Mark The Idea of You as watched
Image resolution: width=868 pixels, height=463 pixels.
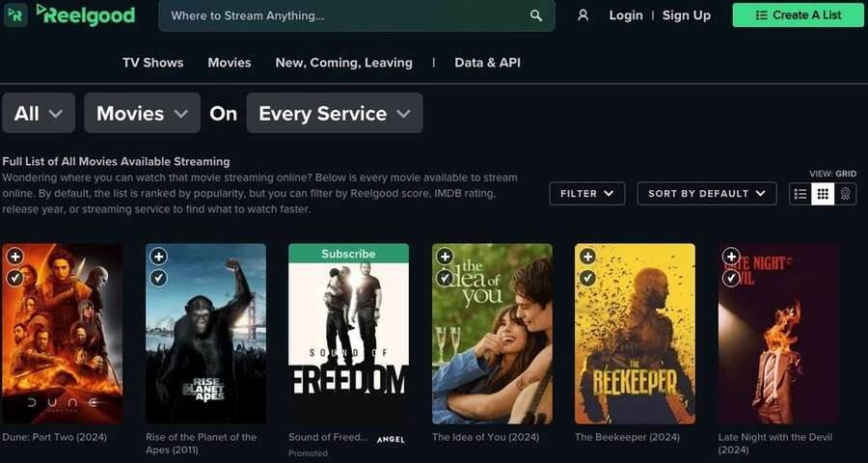point(445,278)
